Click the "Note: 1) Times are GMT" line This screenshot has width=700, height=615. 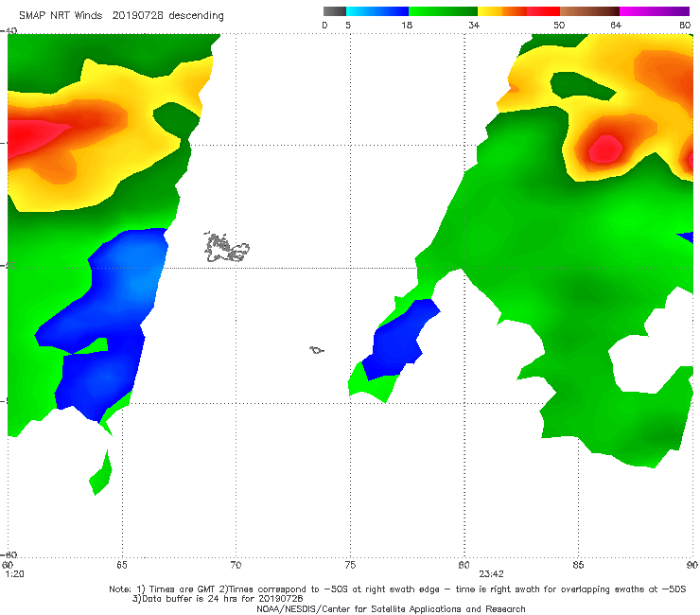pyautogui.click(x=397, y=589)
